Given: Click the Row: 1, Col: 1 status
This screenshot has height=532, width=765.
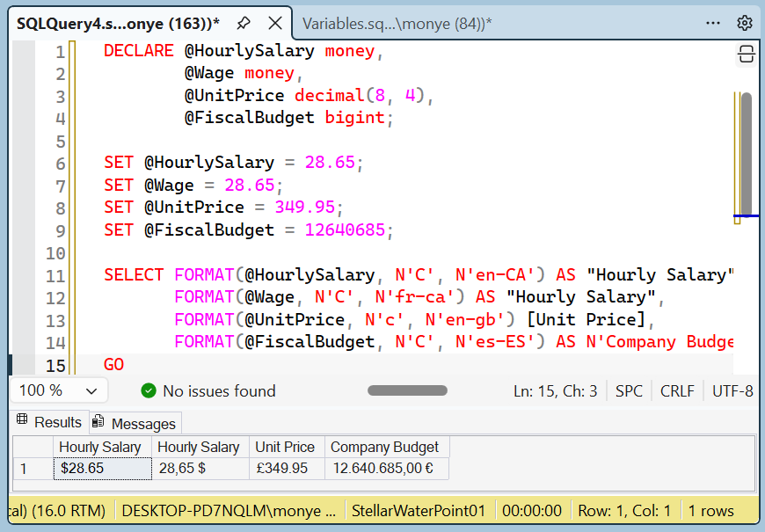Looking at the screenshot, I should pyautogui.click(x=624, y=511).
